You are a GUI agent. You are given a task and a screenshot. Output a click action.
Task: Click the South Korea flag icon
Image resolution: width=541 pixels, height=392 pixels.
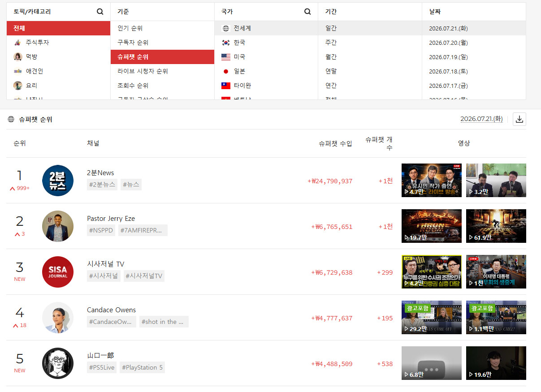pyautogui.click(x=226, y=43)
